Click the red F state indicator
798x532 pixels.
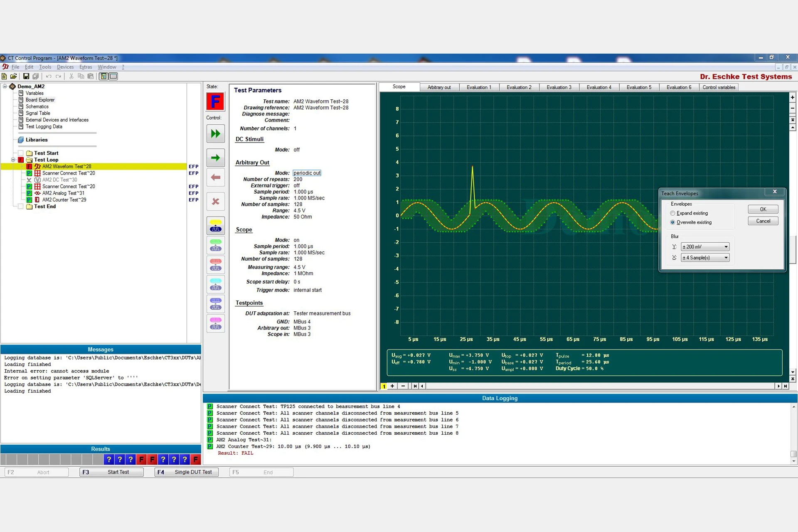tap(215, 101)
